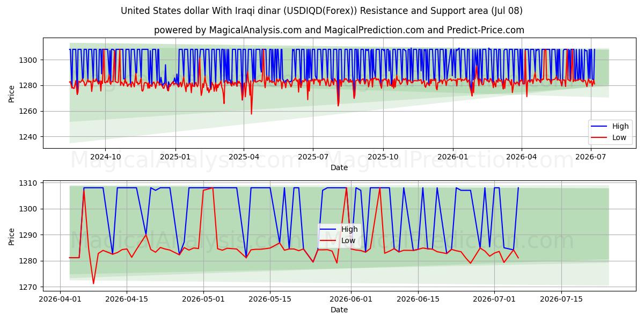Click the lower chart's 'Price' axis label
The image size is (644, 322).
(12, 236)
